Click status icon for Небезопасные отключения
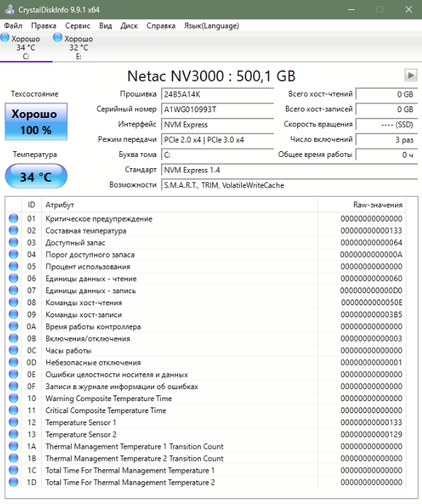This screenshot has width=422, height=504. [x=13, y=362]
